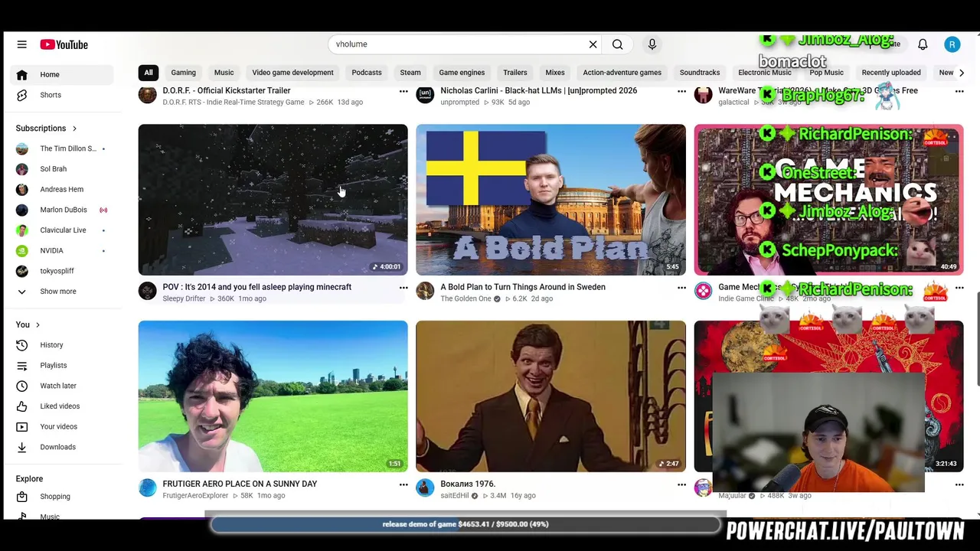Open FrutigerAeroExplorer channel name
This screenshot has height=551, width=980.
tap(195, 496)
